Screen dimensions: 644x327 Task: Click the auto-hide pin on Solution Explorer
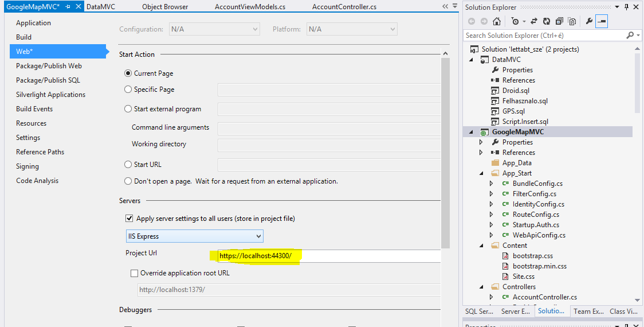[x=626, y=7]
